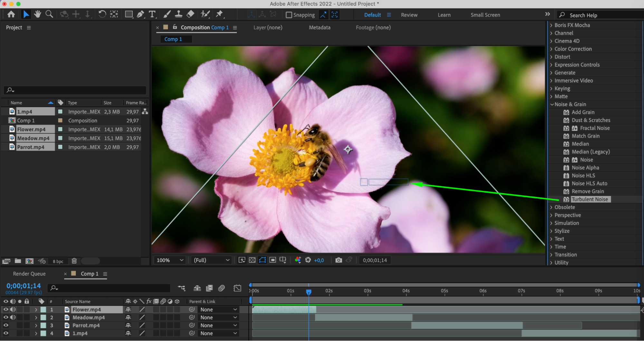Screen dimensions: 644x341
Task: Delete selected item with trash icon
Action: coord(74,261)
